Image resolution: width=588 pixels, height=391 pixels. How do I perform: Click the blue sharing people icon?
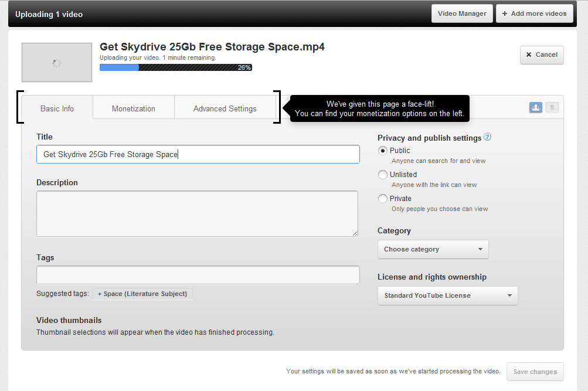[535, 108]
